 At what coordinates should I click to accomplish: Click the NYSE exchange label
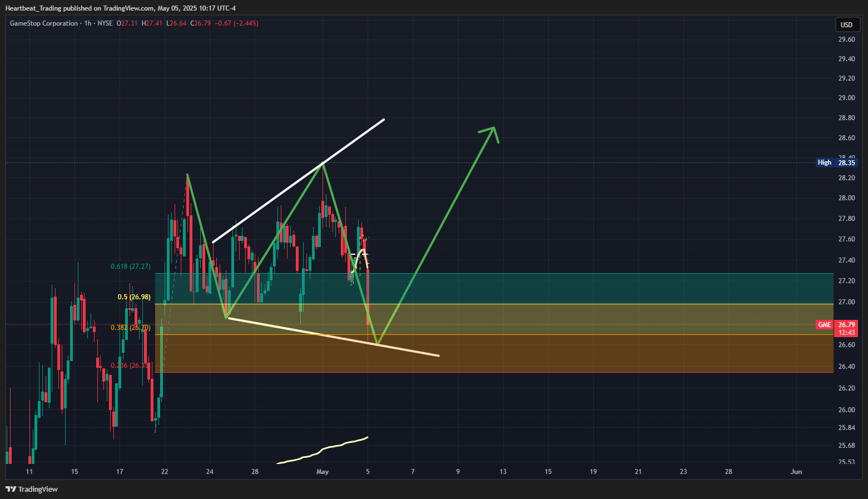[x=105, y=23]
